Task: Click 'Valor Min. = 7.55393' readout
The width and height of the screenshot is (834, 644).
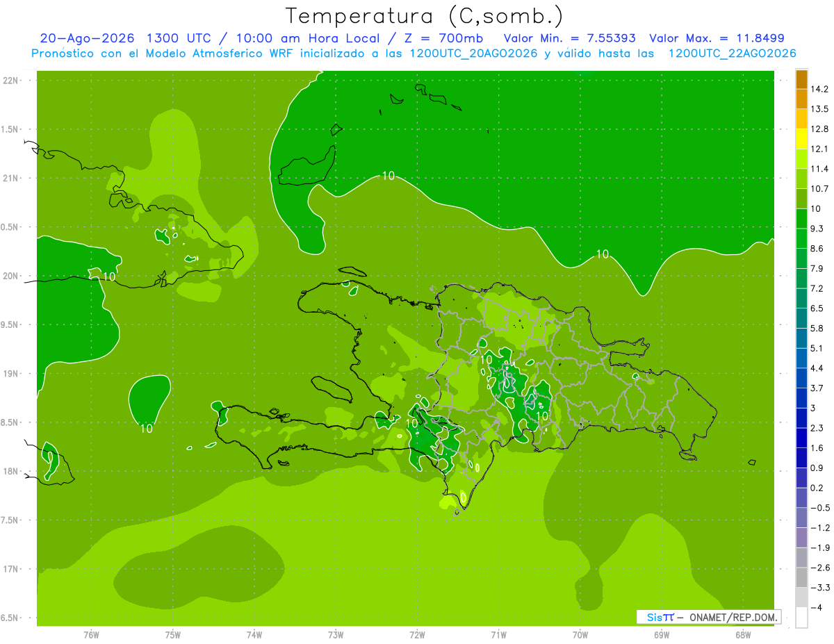Action: pos(569,38)
